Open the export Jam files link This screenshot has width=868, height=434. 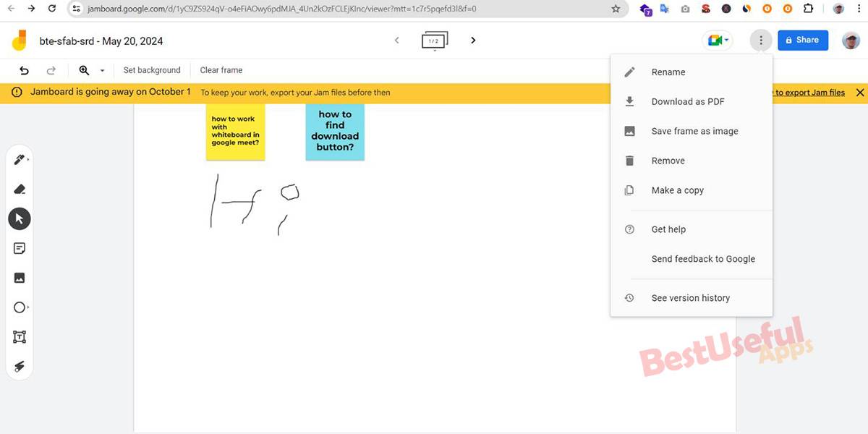point(808,92)
